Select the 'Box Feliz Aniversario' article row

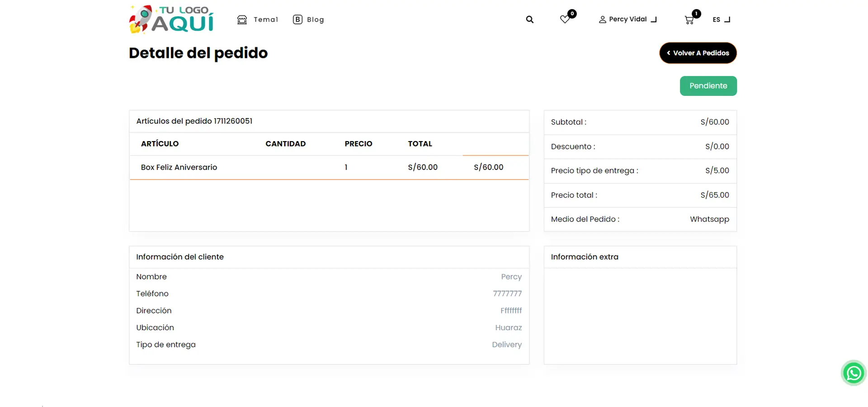[x=179, y=167]
